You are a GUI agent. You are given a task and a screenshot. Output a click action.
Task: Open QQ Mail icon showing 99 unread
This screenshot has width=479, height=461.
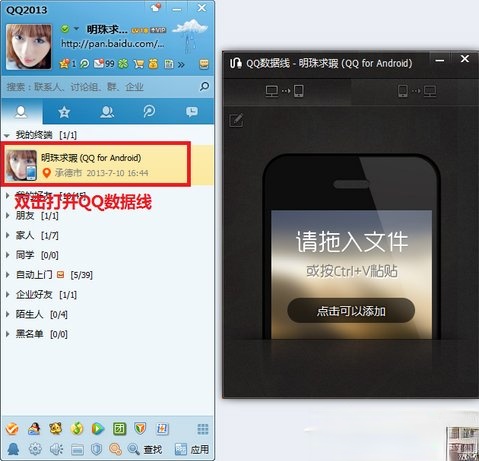click(x=99, y=63)
